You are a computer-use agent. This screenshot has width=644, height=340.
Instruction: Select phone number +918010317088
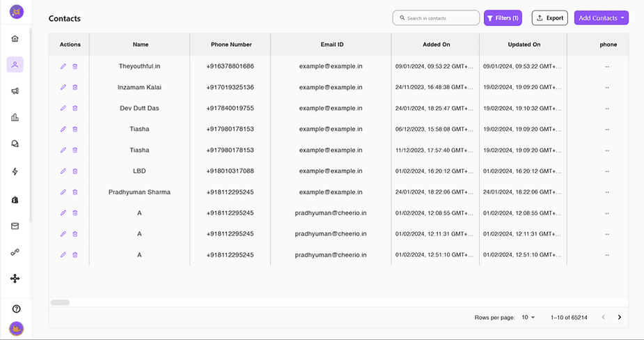click(x=230, y=171)
